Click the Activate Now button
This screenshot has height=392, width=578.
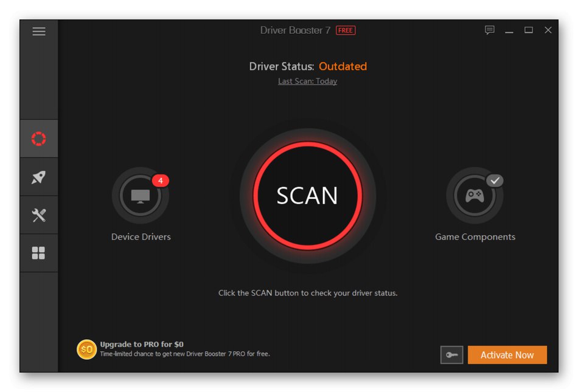[507, 355]
